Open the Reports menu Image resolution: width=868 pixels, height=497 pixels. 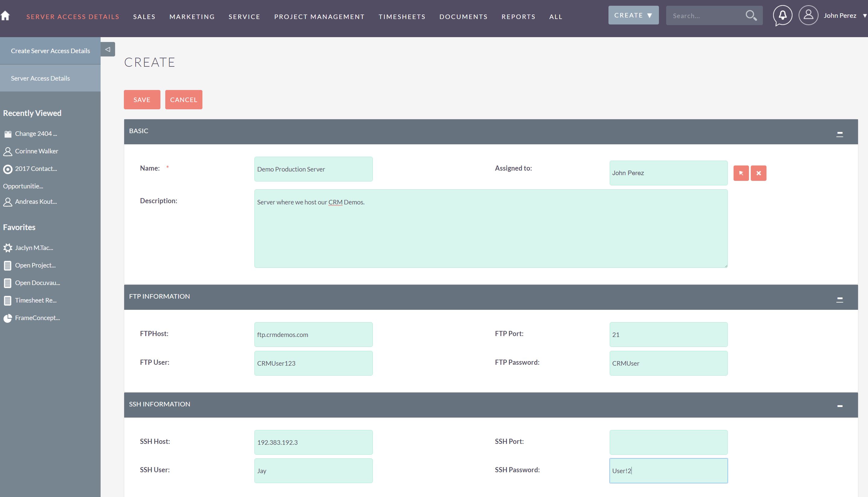[x=518, y=17]
